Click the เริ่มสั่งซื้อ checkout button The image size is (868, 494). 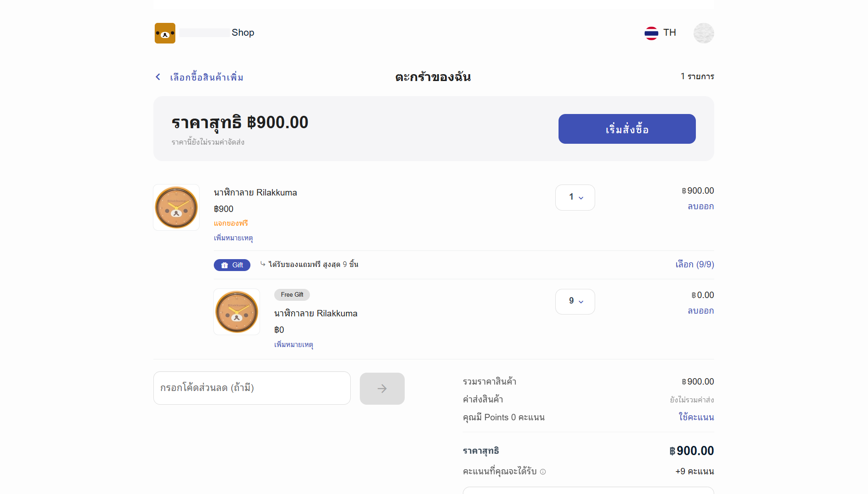(627, 129)
